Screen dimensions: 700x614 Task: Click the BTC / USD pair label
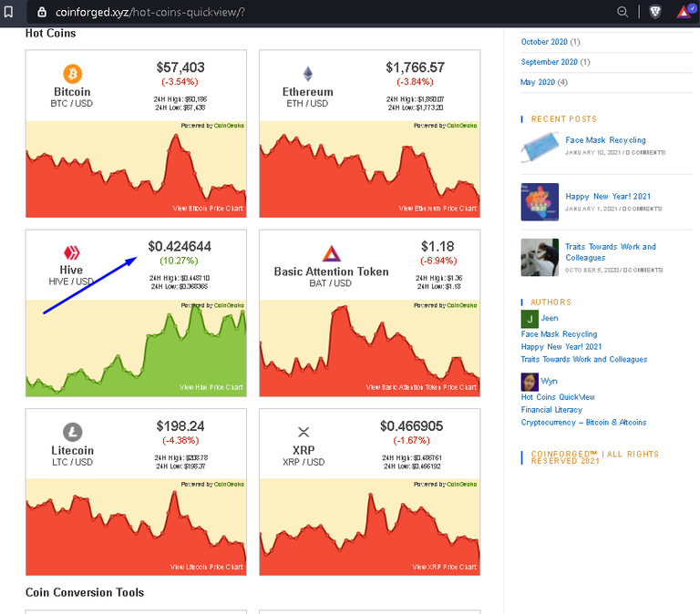click(72, 104)
